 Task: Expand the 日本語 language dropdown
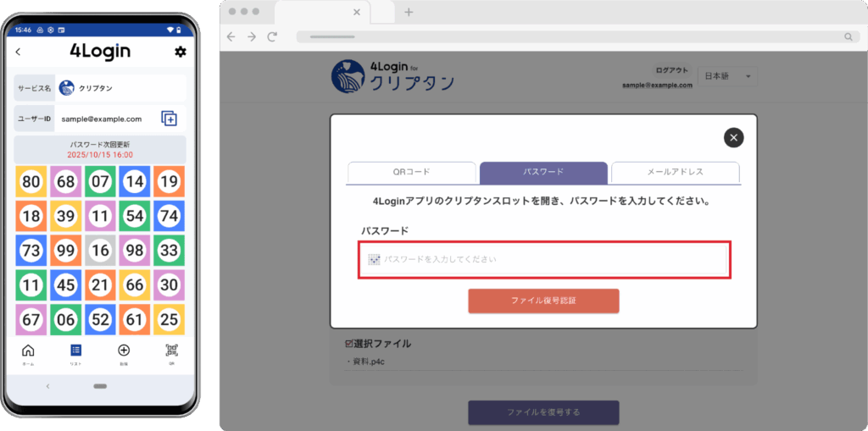click(x=728, y=77)
